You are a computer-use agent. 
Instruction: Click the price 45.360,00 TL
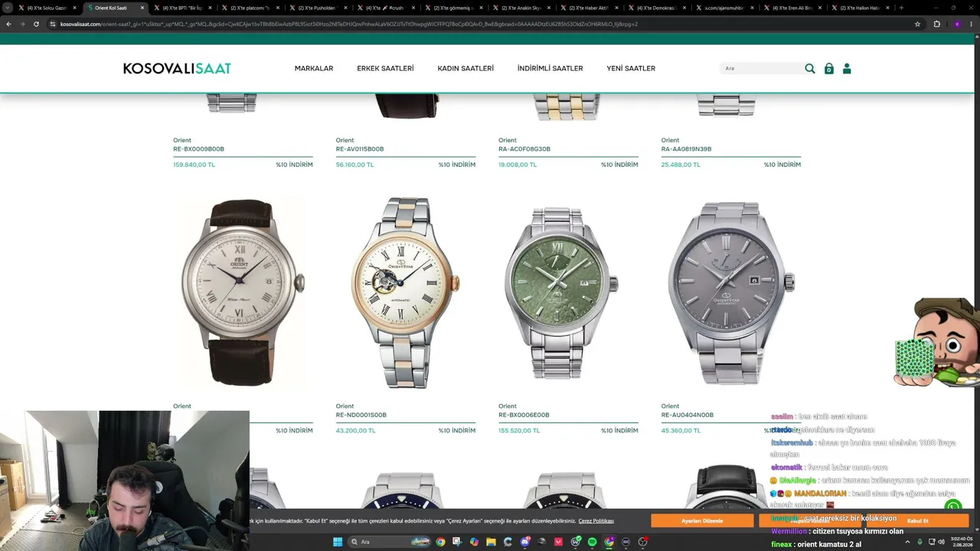tap(681, 431)
